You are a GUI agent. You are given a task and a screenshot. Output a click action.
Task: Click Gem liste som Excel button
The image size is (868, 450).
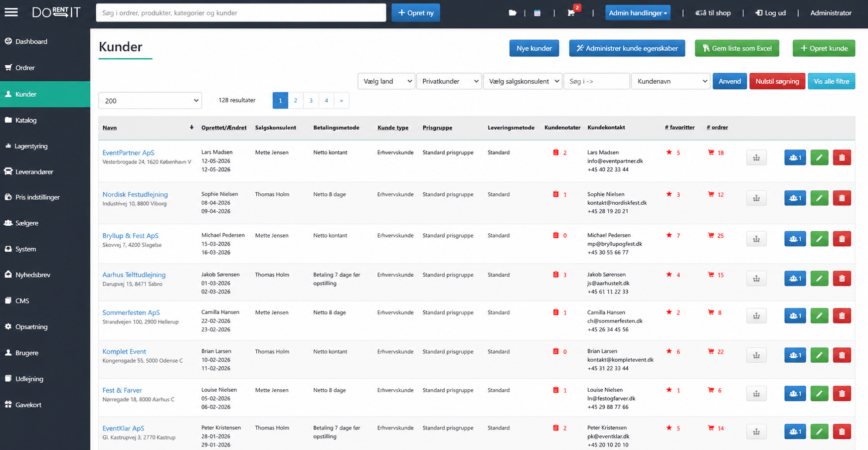click(737, 48)
